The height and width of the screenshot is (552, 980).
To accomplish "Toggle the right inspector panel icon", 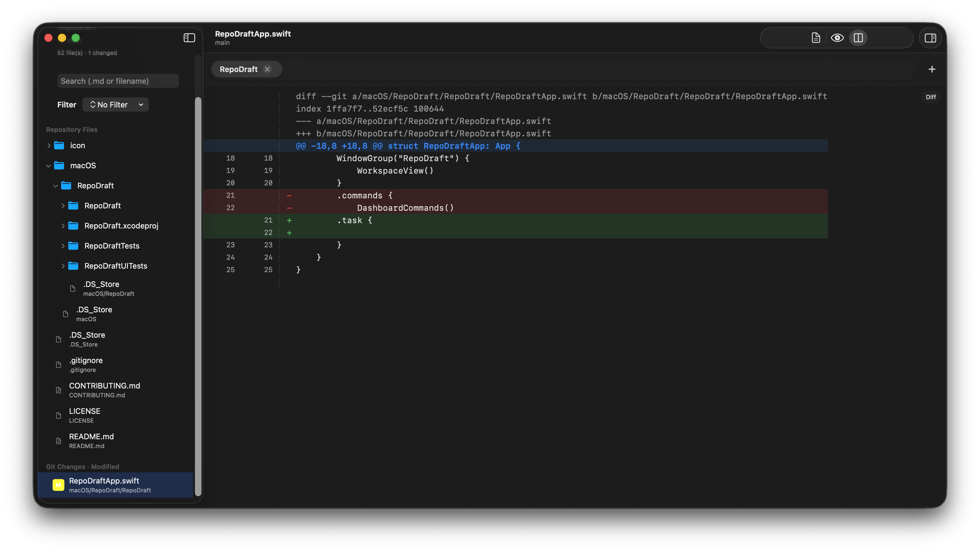I will 930,38.
